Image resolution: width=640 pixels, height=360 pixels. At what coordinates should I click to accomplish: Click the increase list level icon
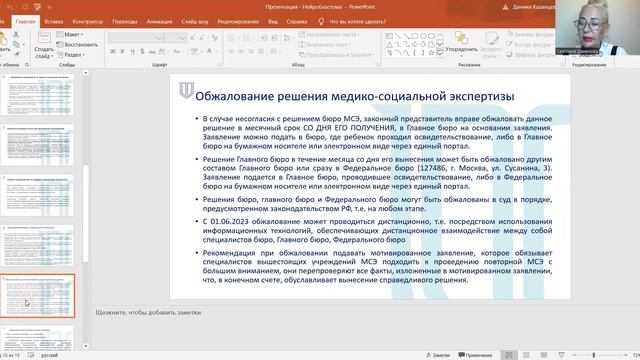[x=274, y=38]
